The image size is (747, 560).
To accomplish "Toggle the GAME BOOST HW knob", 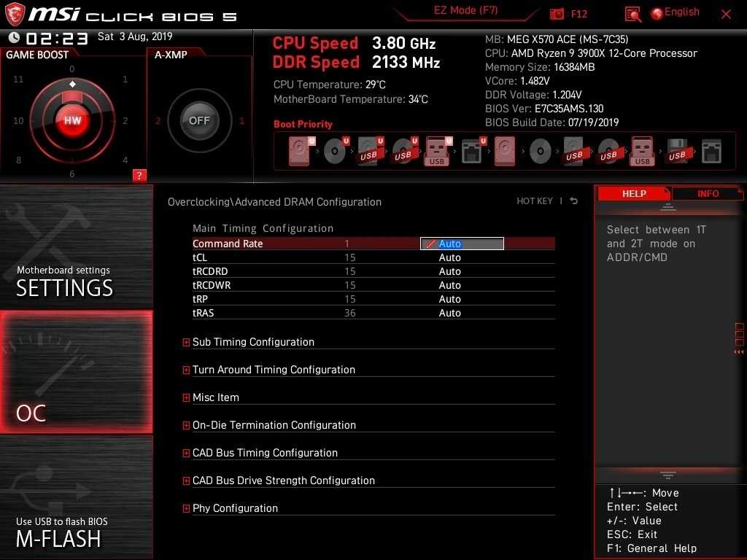I will coord(72,120).
